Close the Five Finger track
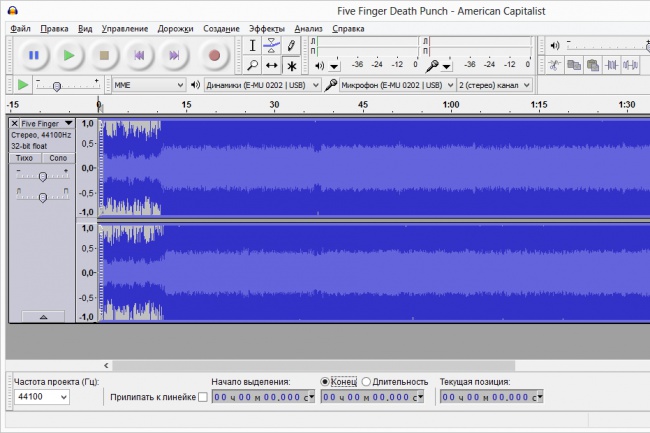This screenshot has height=433, width=650. (14, 123)
